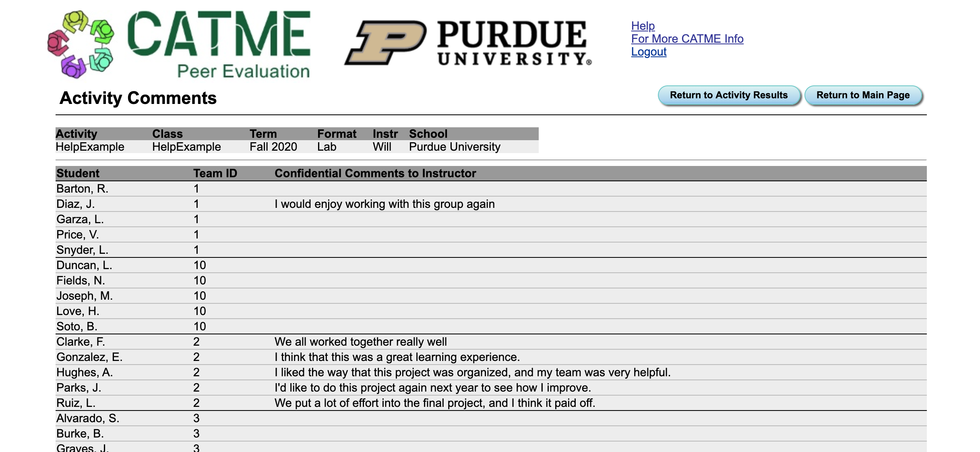Open the Help link
This screenshot has height=452, width=980.
click(x=643, y=26)
